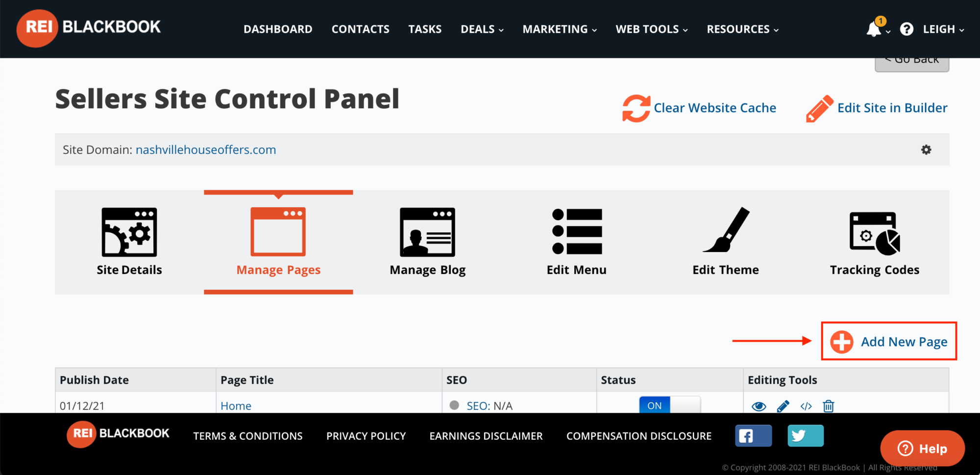The height and width of the screenshot is (475, 980).
Task: Preview Home page with eye icon
Action: click(759, 406)
